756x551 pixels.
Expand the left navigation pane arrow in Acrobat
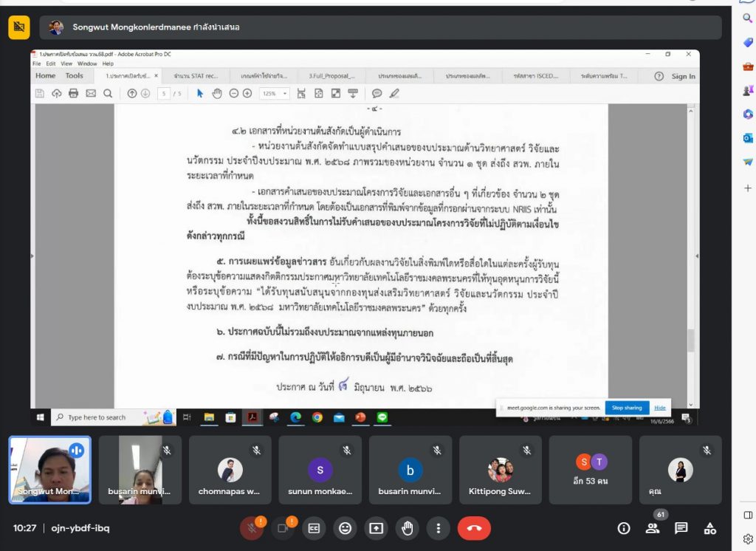coord(32,256)
